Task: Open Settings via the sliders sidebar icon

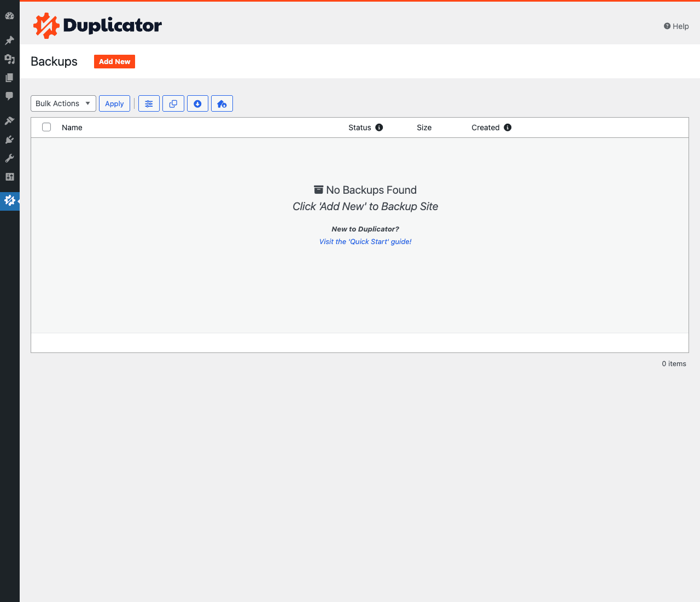Action: (9, 177)
